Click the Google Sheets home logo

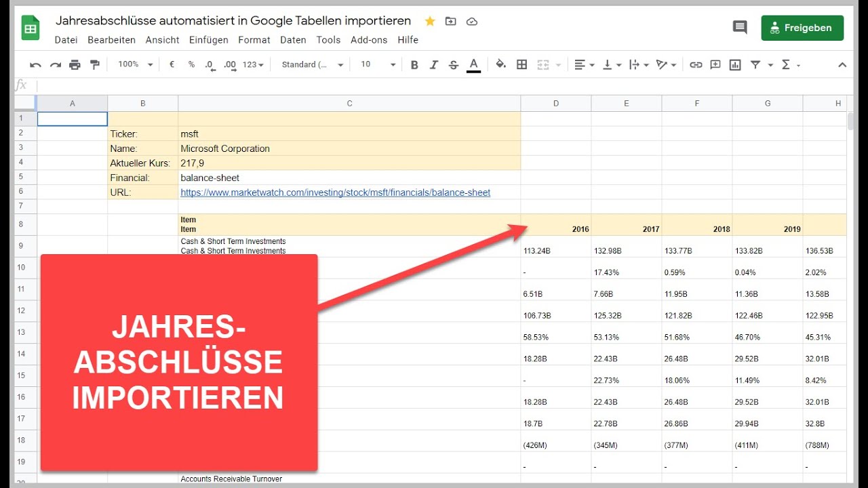[31, 28]
